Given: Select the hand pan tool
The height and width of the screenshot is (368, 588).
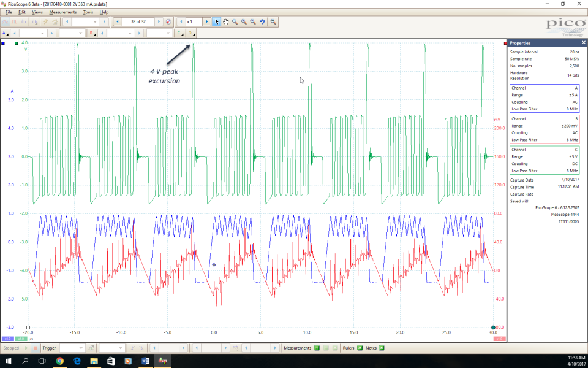Looking at the screenshot, I should coord(225,21).
